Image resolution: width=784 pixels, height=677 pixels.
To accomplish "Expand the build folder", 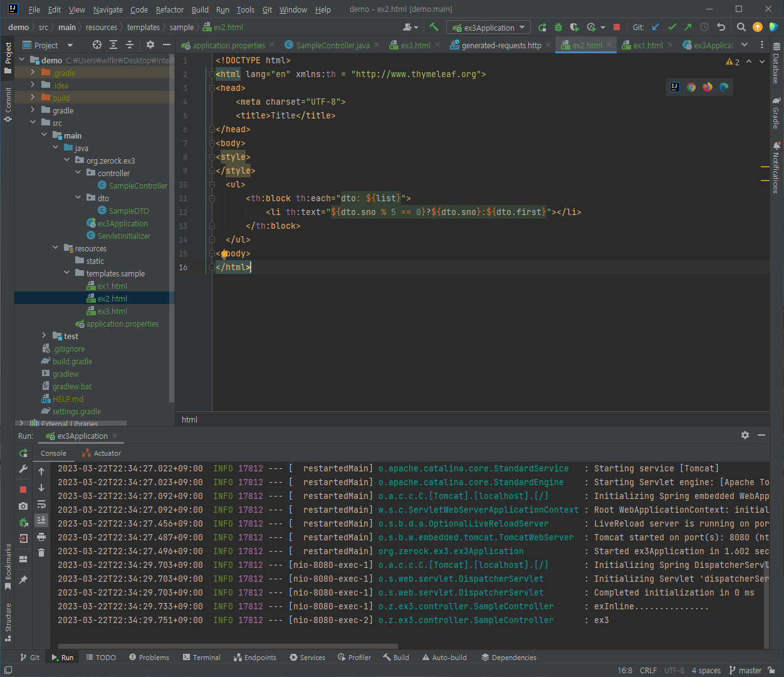I will [x=33, y=98].
